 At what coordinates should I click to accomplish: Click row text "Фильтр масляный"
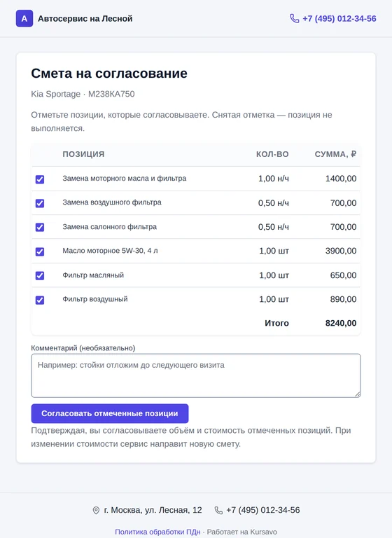[x=93, y=275]
